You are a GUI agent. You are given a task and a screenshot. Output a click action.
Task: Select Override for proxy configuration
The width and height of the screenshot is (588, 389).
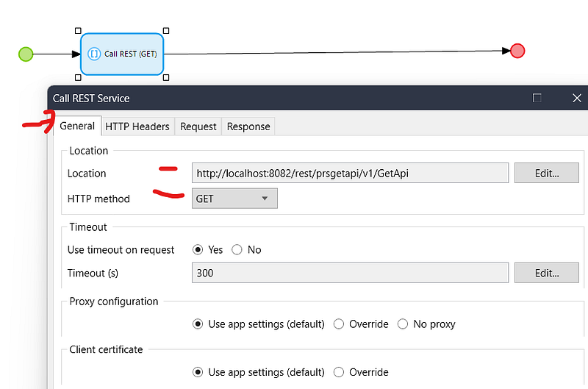339,324
